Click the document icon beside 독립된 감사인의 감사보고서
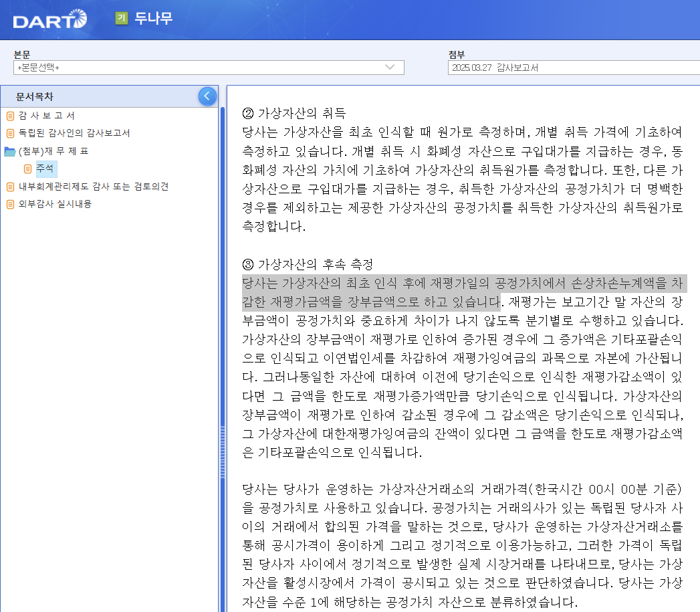 coord(9,134)
